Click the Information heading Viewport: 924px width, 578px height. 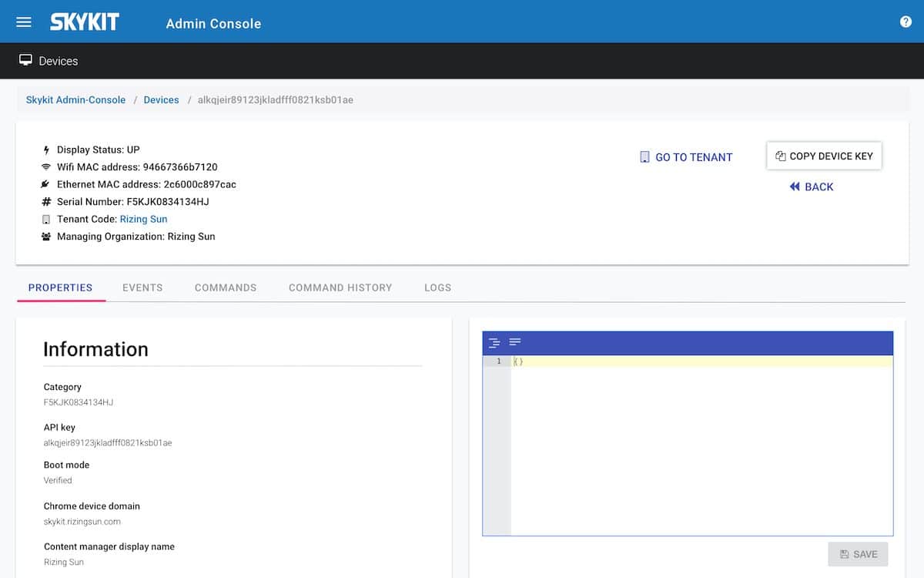pyautogui.click(x=95, y=349)
